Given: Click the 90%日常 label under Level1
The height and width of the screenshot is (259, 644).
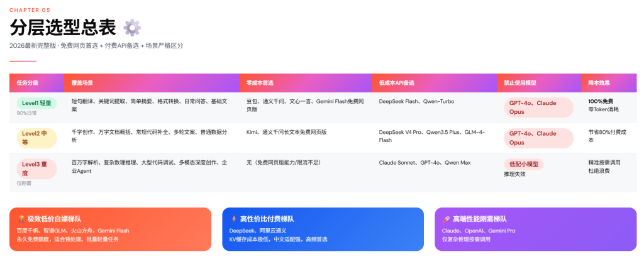Looking at the screenshot, I should (26, 113).
